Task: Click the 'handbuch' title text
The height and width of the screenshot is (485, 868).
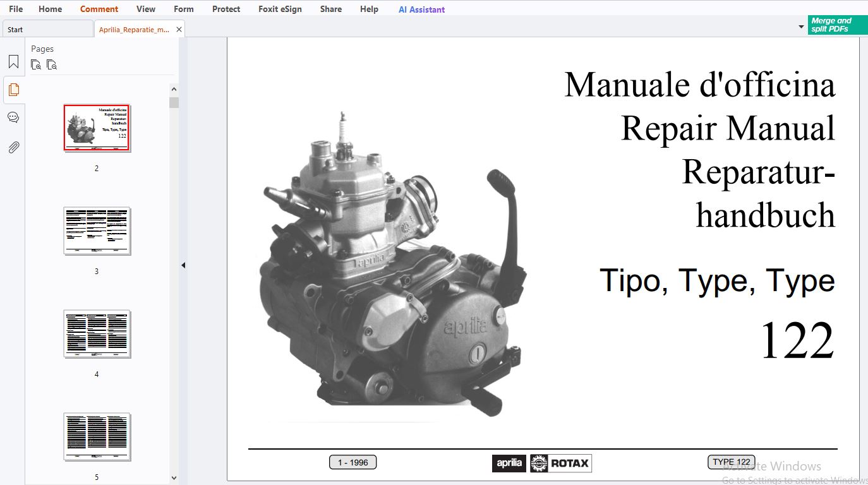Action: coord(766,215)
